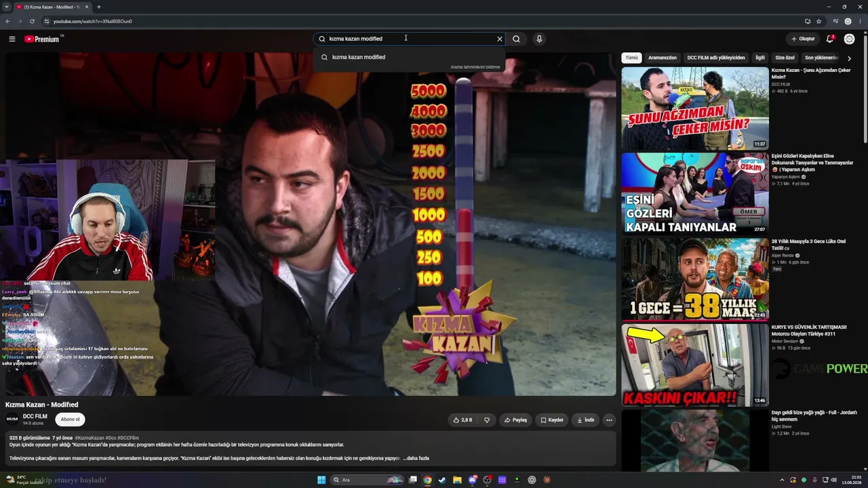The width and height of the screenshot is (868, 488).
Task: Open 'Dayı geldi bize yağlı yağlı' title
Action: click(x=814, y=415)
